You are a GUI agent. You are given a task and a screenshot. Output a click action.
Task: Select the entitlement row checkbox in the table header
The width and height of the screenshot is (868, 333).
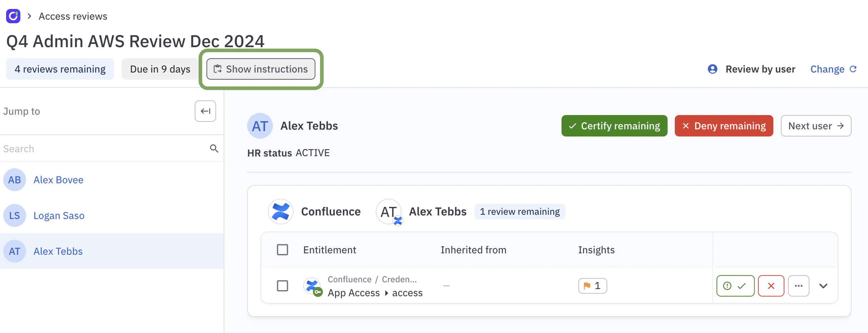click(x=282, y=250)
